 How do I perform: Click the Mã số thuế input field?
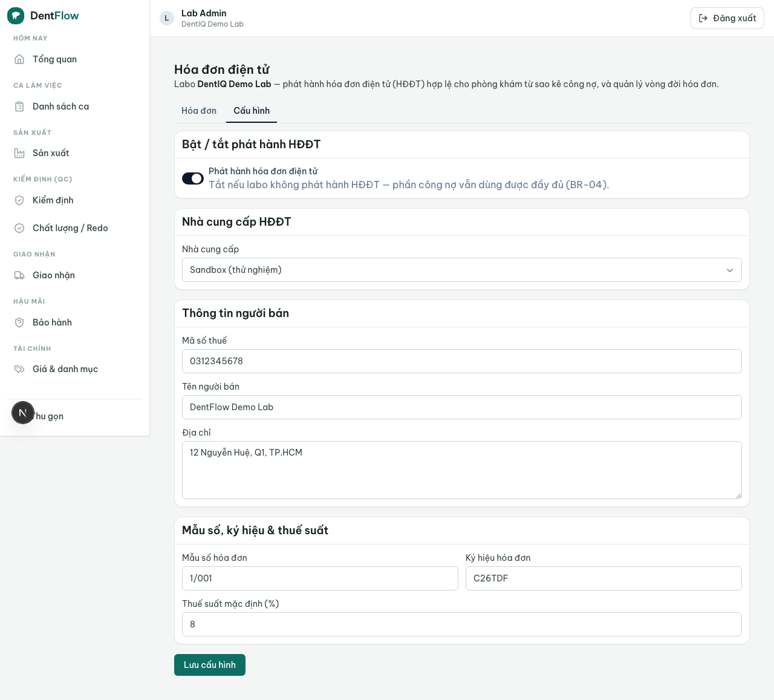462,361
